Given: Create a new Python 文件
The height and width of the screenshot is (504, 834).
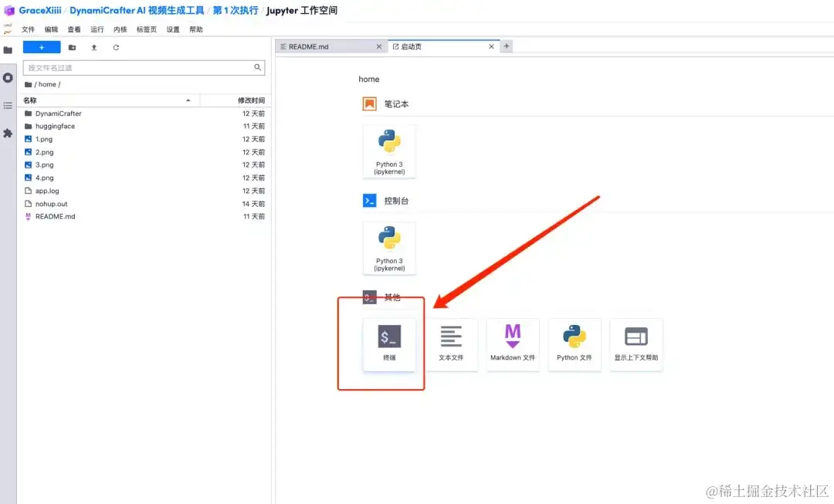Looking at the screenshot, I should pyautogui.click(x=575, y=344).
